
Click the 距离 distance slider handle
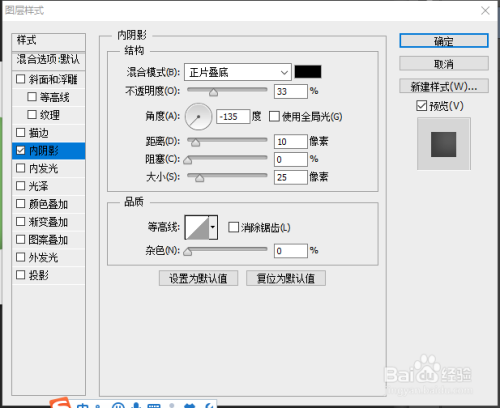pyautogui.click(x=195, y=142)
